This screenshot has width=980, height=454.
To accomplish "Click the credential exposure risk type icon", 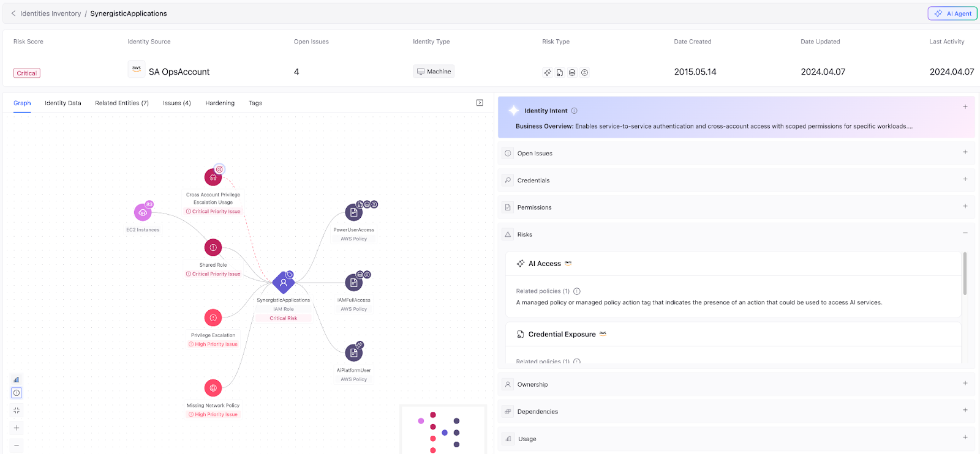I will [560, 72].
